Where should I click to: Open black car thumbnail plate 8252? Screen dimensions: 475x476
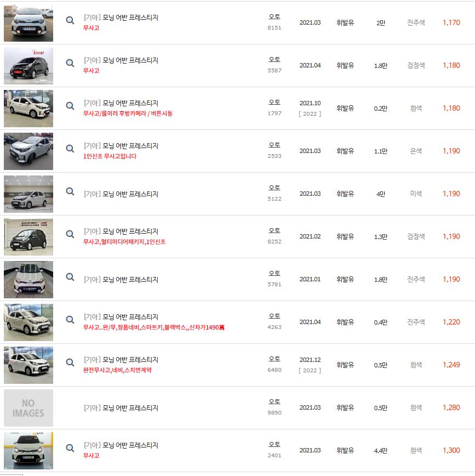28,237
